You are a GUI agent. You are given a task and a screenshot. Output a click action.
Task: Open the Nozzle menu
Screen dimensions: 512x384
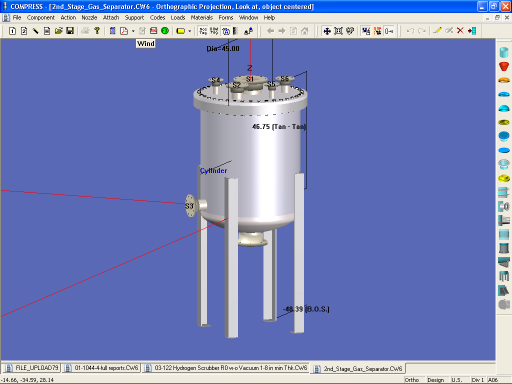pos(89,18)
